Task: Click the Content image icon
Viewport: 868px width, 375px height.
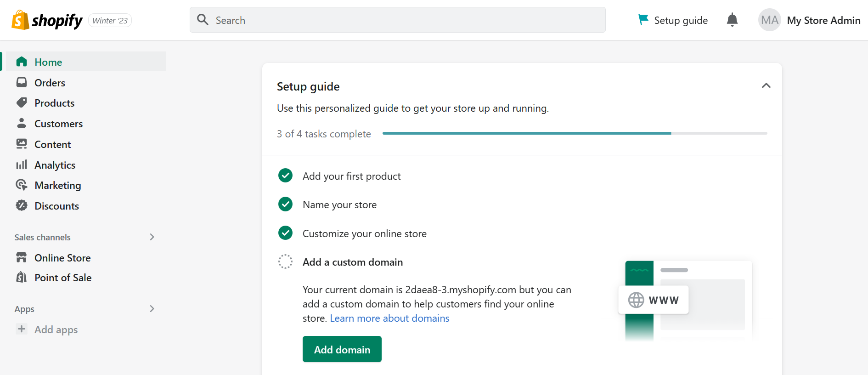Action: (22, 144)
